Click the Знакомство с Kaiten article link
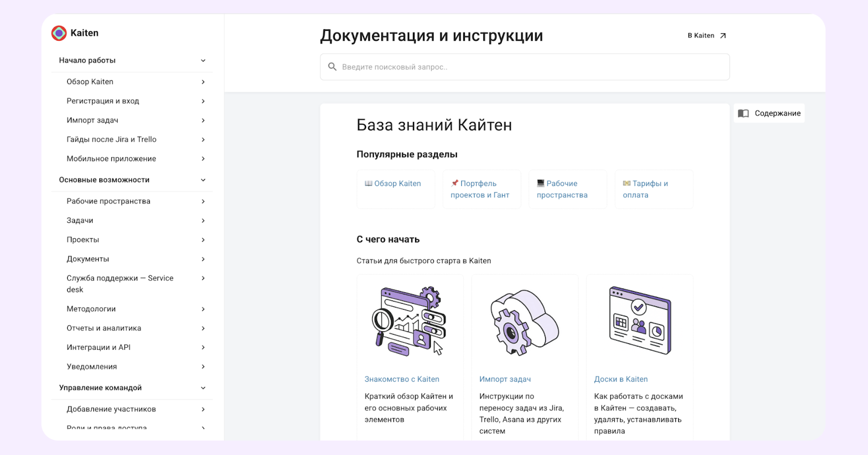868x455 pixels. (402, 380)
